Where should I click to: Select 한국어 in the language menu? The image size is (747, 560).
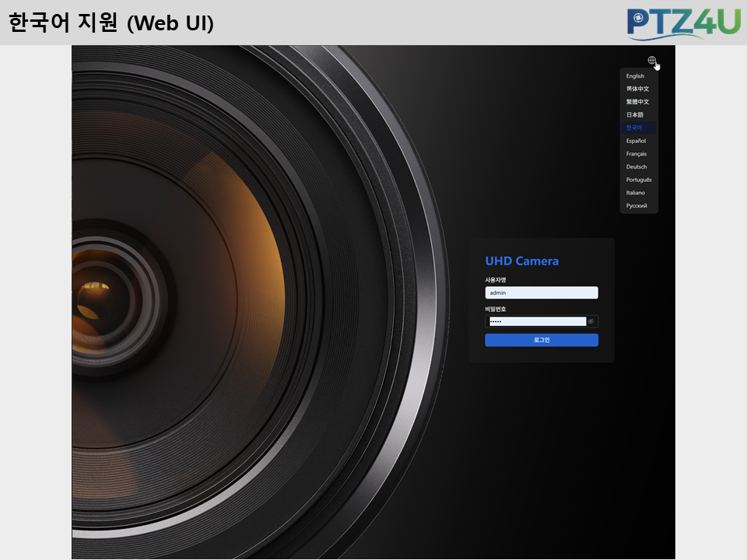[x=639, y=128]
